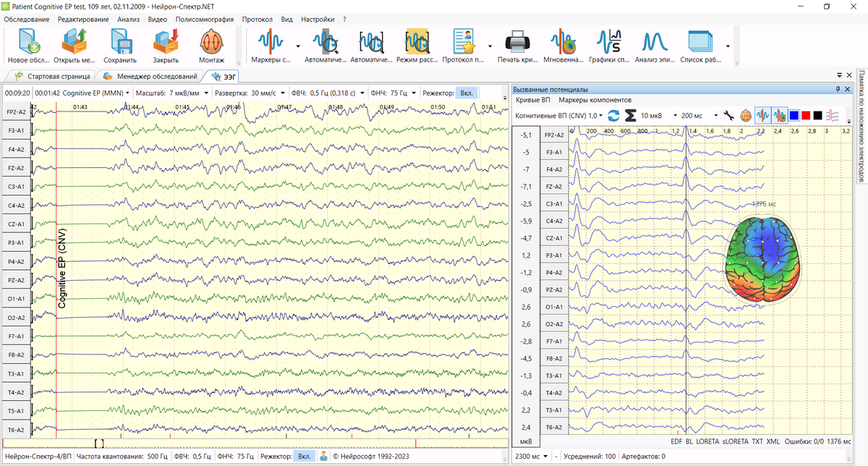Run the first Автоматический search icon

325,46
